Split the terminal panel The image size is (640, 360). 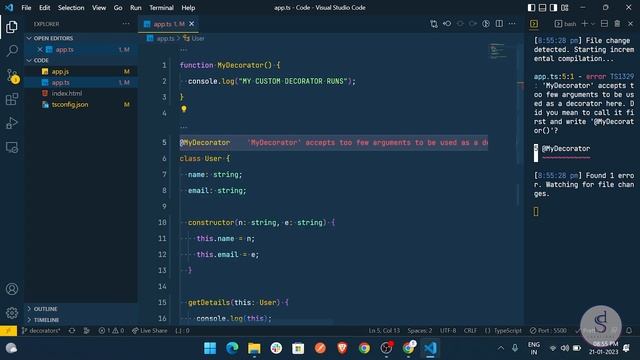604,24
